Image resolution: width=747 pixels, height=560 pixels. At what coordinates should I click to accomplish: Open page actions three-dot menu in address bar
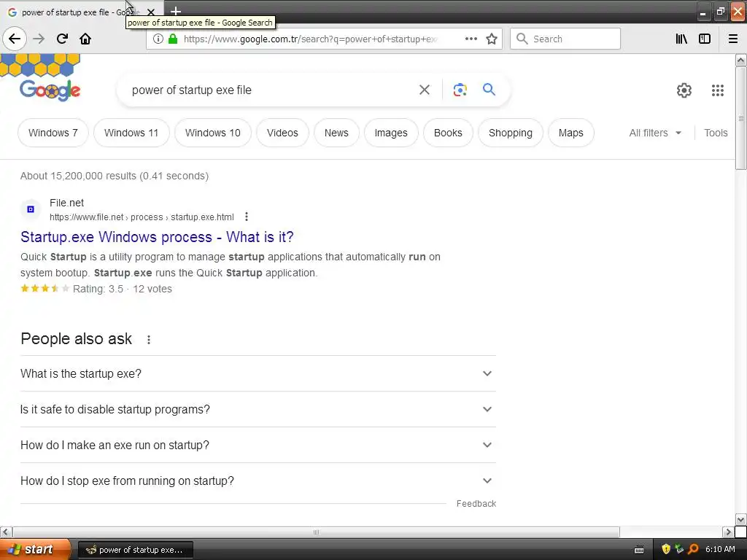tap(471, 39)
